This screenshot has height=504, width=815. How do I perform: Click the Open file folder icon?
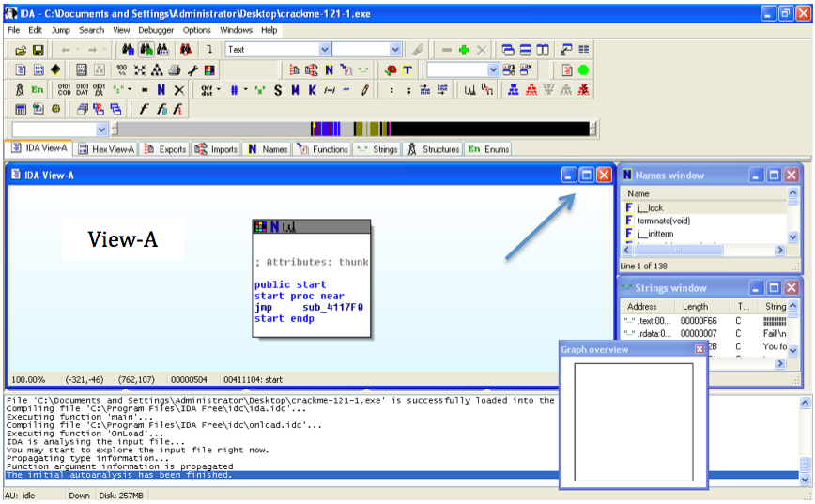coord(20,50)
